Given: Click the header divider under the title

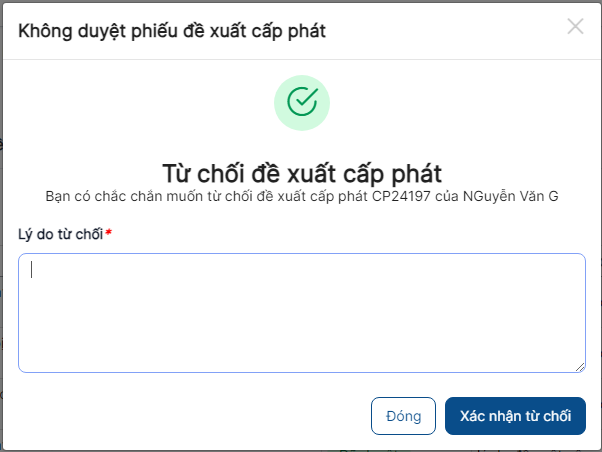Looking at the screenshot, I should tap(302, 59).
